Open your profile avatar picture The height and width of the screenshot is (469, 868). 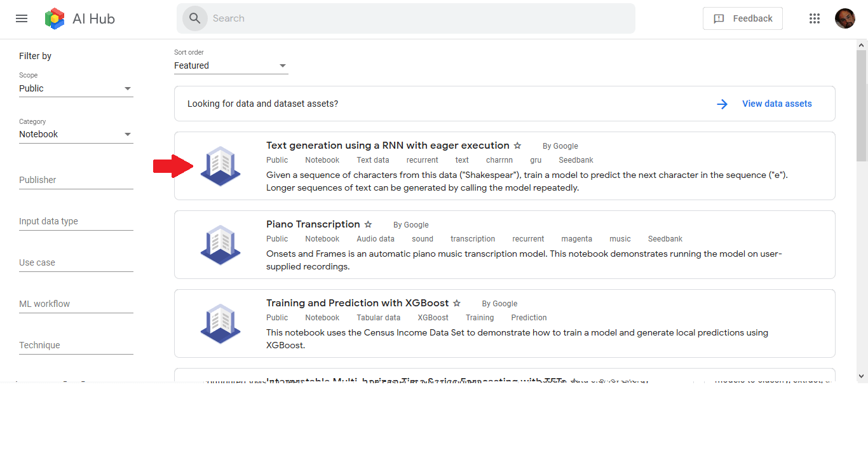pyautogui.click(x=845, y=18)
